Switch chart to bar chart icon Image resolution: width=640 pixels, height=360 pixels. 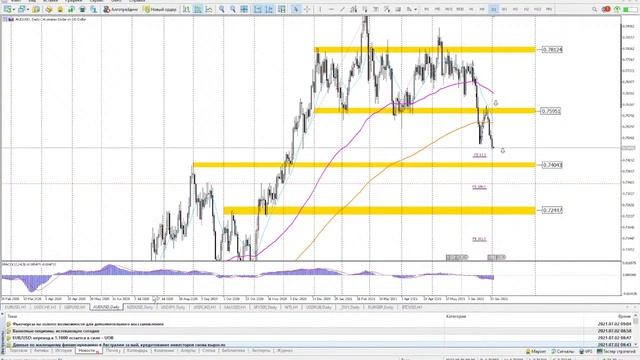pos(187,9)
